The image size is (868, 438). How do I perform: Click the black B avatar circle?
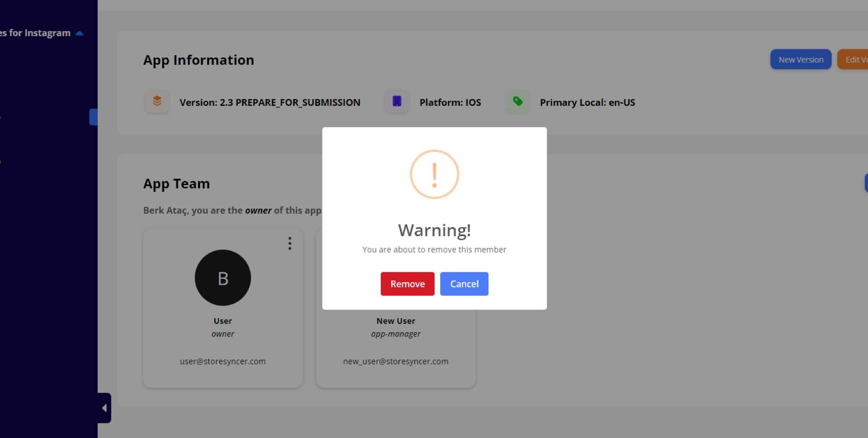coord(223,278)
